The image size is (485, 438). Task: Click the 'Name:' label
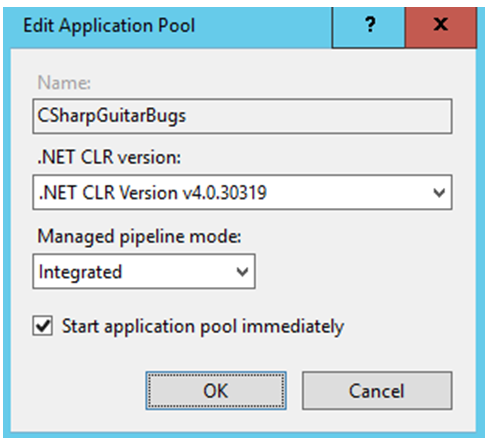(x=64, y=82)
